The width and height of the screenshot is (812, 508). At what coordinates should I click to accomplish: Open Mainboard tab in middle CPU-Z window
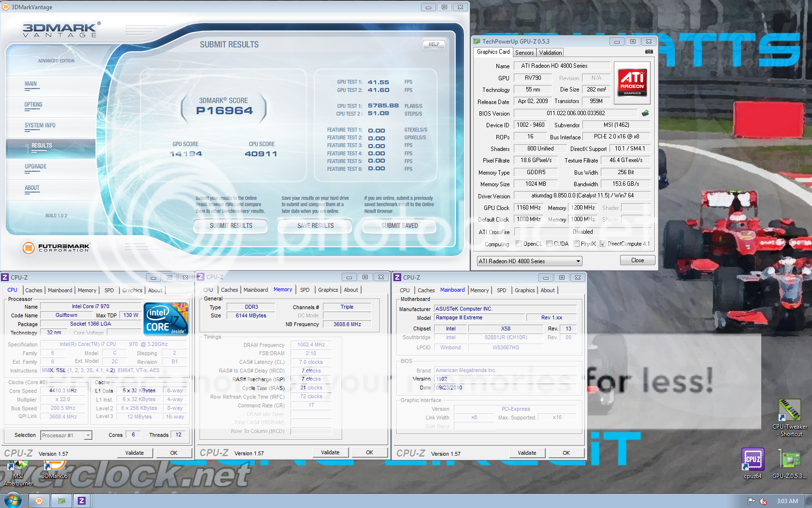[256, 290]
